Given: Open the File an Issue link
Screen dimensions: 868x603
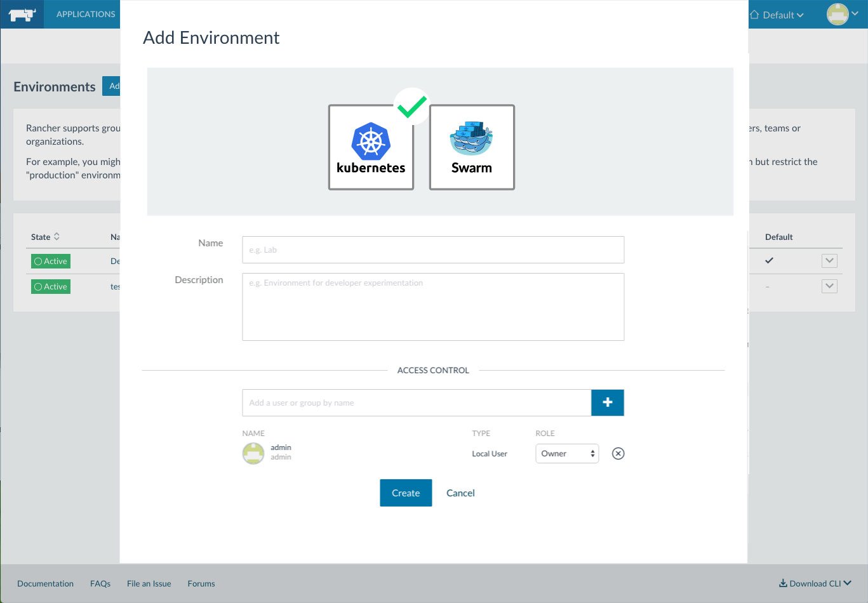Looking at the screenshot, I should tap(149, 583).
